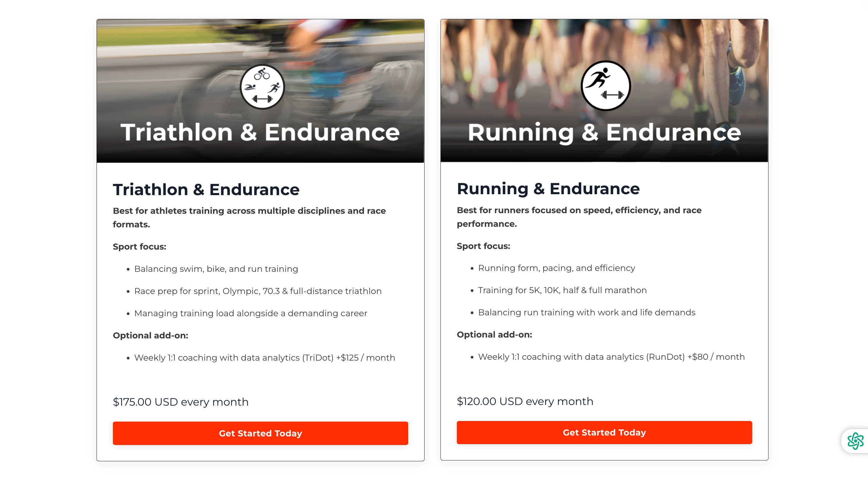Click the barbell icon in the Triathlon badge
The image size is (868, 482).
[x=262, y=99]
